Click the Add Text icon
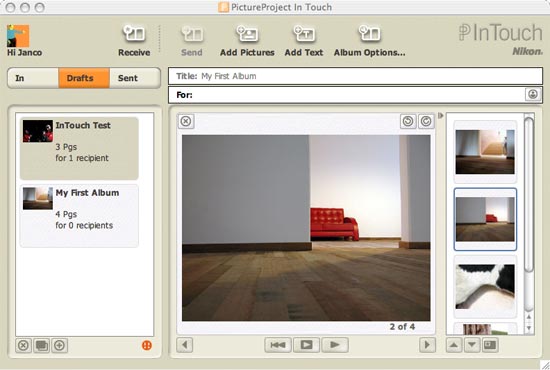Screen dimensions: 550x370 [x=304, y=34]
